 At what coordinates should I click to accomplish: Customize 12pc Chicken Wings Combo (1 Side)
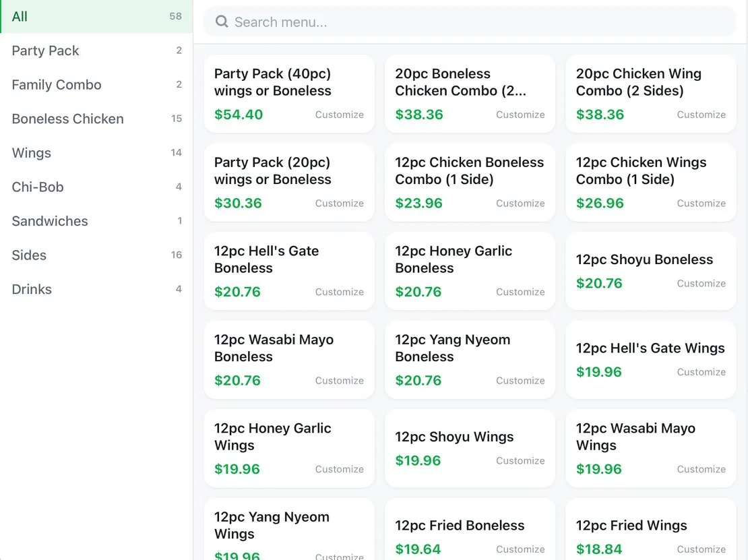(702, 204)
